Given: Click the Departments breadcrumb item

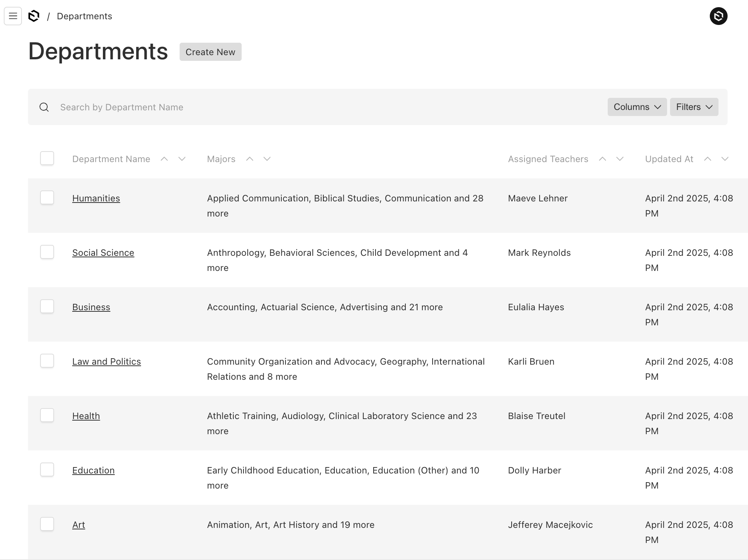Looking at the screenshot, I should tap(84, 16).
